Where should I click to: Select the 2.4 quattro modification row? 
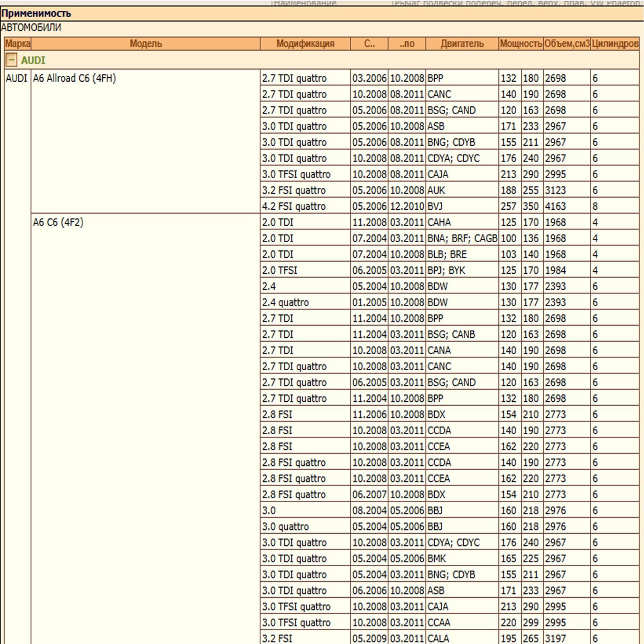pos(285,302)
